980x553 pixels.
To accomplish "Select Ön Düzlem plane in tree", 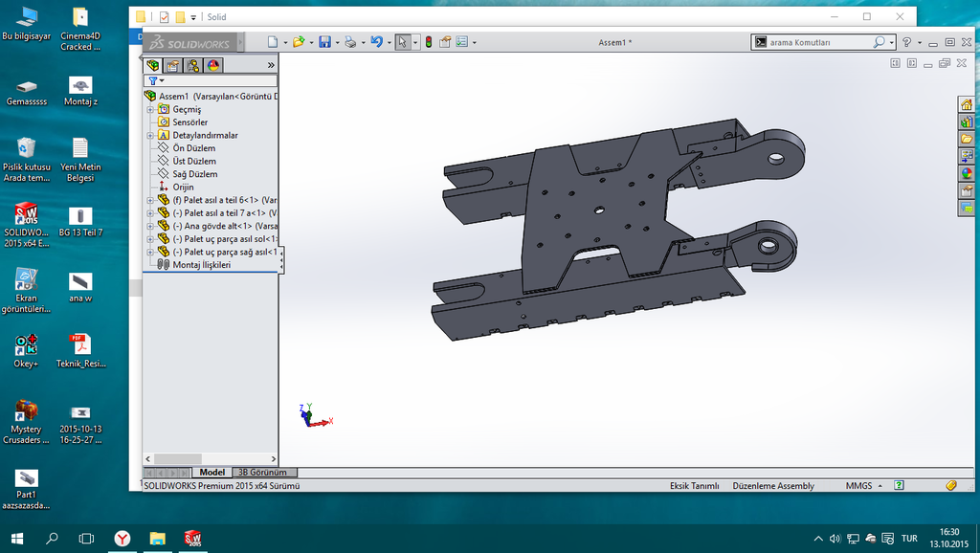I will point(193,148).
